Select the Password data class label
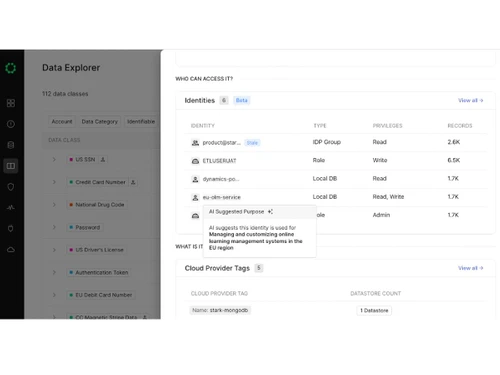Image resolution: width=500 pixels, height=375 pixels. (x=88, y=227)
